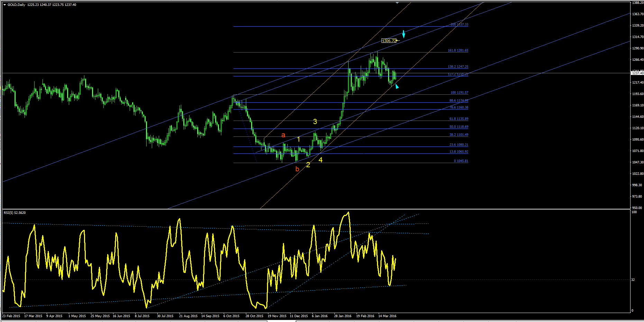Screen dimensions: 644x322
Task: Click the 1266.40 price axis value
Action: coord(638,60)
